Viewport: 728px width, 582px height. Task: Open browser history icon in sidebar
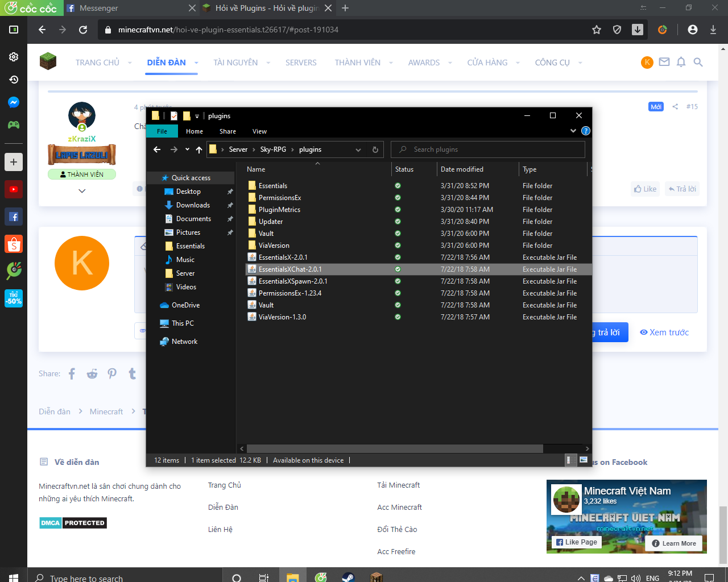tap(14, 80)
